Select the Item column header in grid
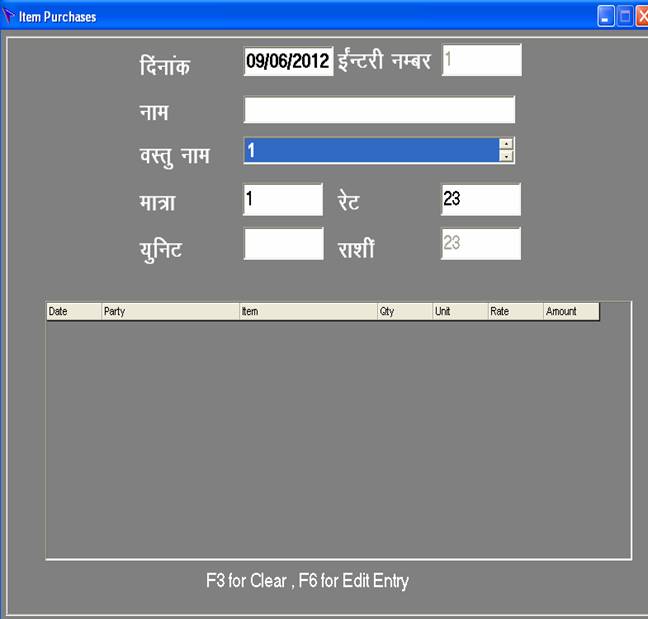The width and height of the screenshot is (648, 619). (x=307, y=312)
